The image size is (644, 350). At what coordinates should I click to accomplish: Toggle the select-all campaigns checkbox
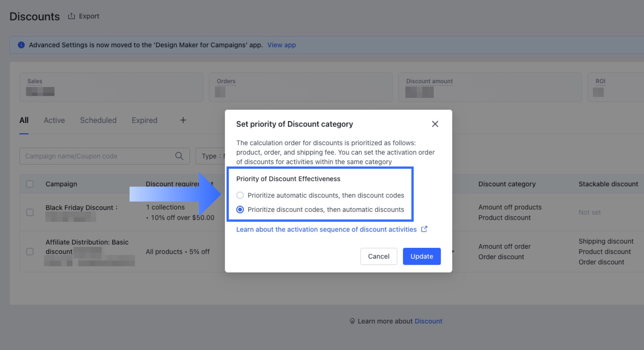30,184
